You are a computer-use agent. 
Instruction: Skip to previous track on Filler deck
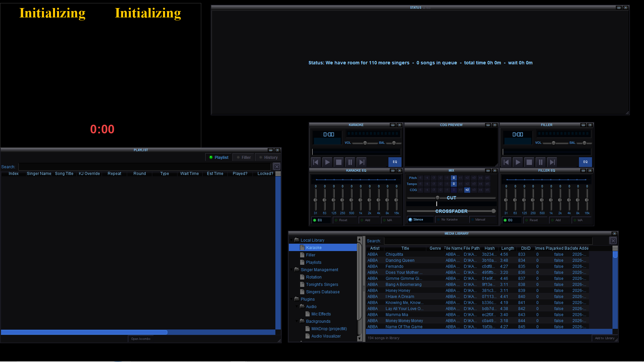506,162
